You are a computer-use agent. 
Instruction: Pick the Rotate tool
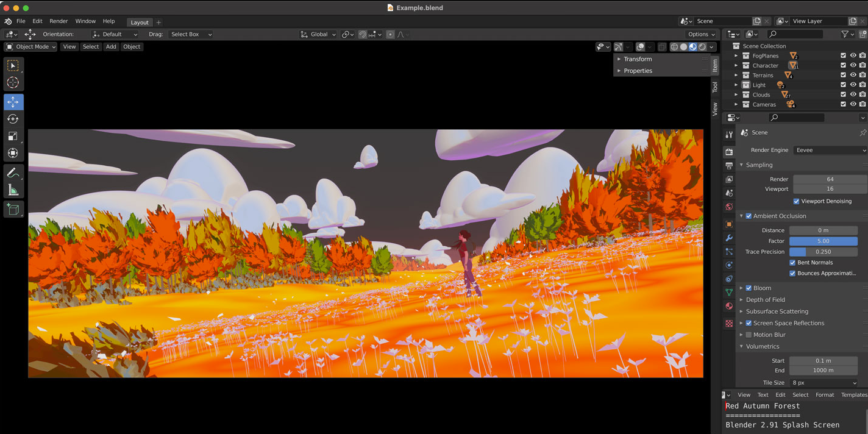click(13, 119)
